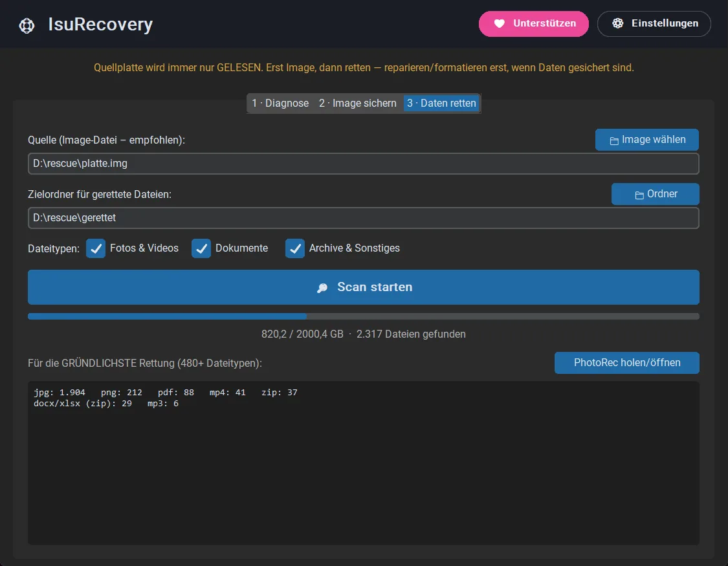Click the orange read-only warning notice
This screenshot has height=566, width=728.
tap(364, 68)
